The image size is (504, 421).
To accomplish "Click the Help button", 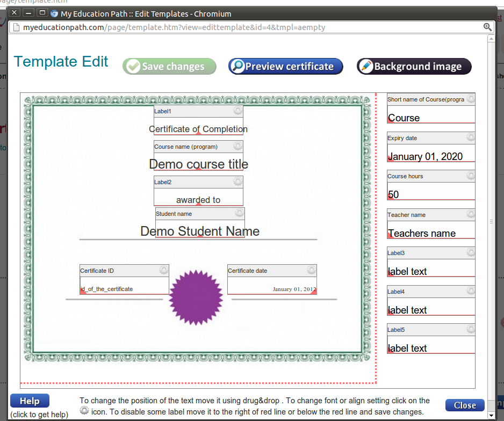I will 30,401.
